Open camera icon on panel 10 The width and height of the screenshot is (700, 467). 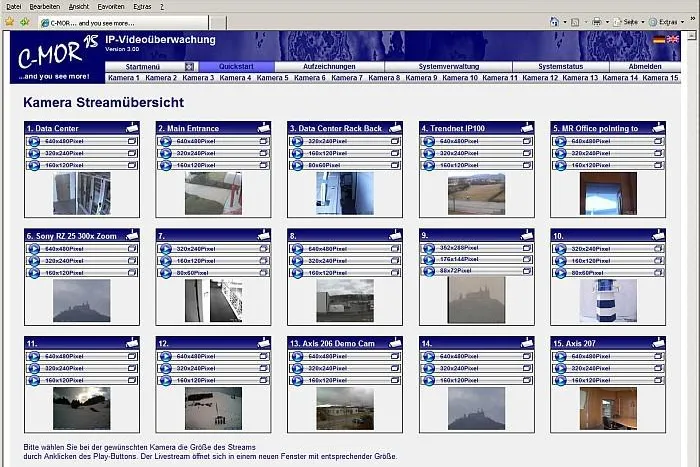pos(658,235)
